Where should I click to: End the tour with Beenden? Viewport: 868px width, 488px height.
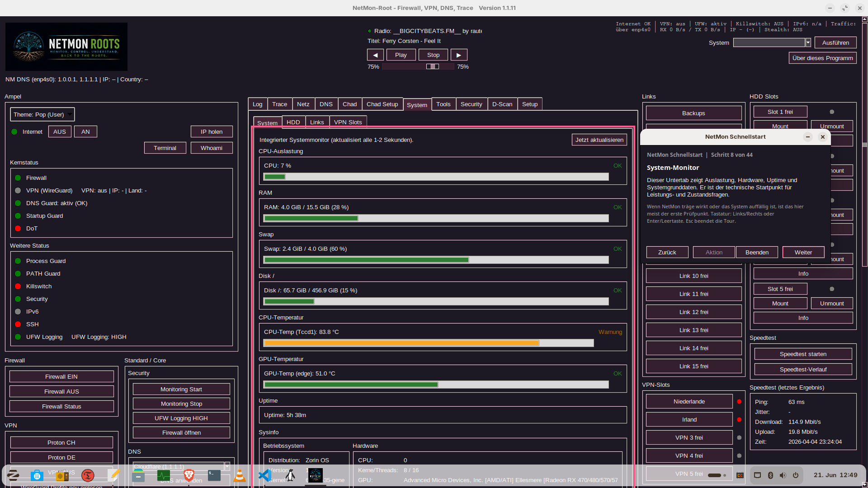[x=757, y=253]
